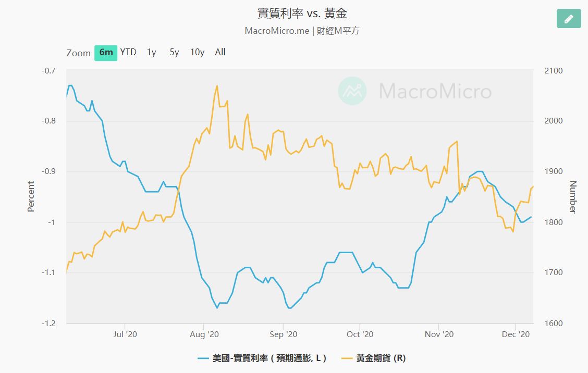Click the Zoom label

point(78,53)
